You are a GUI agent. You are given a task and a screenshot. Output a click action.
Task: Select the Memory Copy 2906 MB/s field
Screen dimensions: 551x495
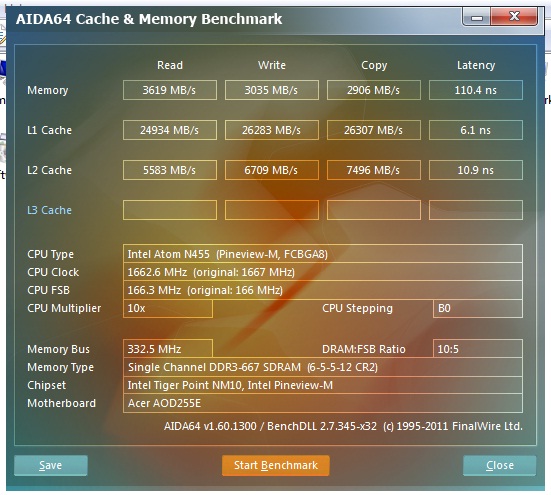coord(374,90)
